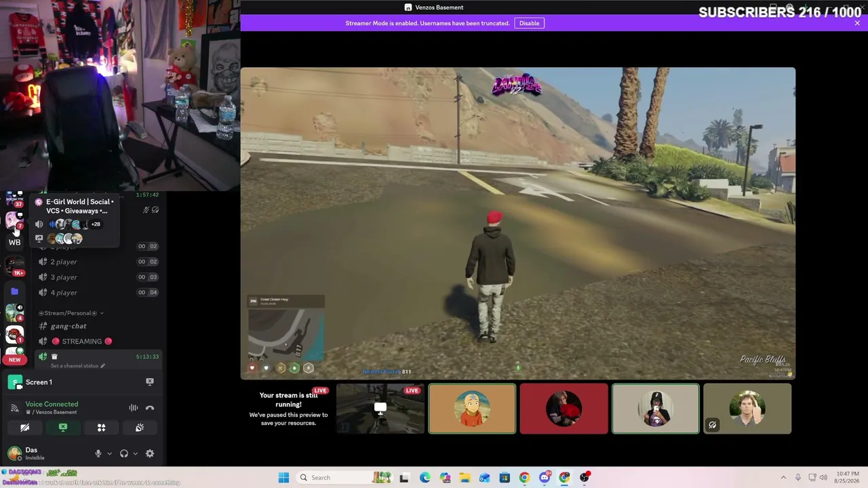Click the taskbar Search box
The width and height of the screenshot is (868, 488).
[x=344, y=478]
